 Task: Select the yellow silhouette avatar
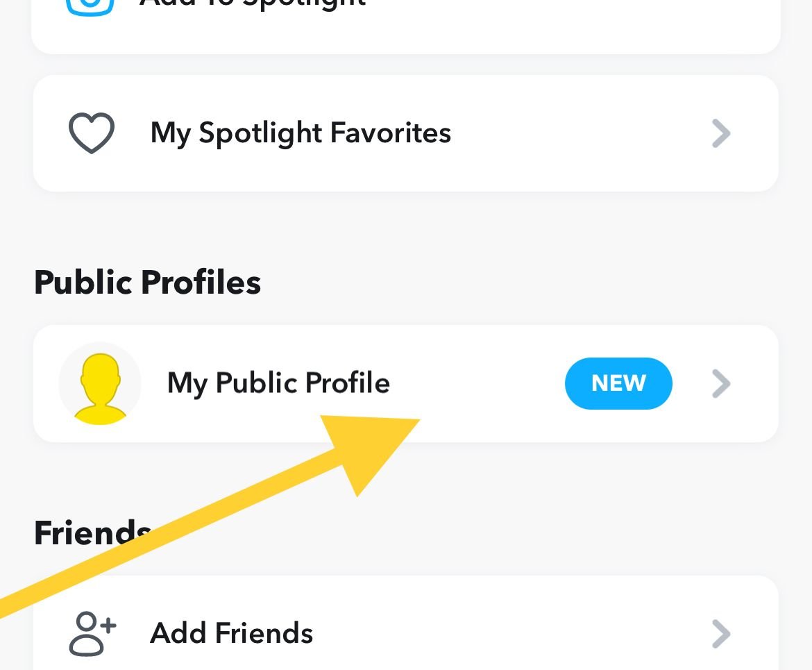[100, 384]
